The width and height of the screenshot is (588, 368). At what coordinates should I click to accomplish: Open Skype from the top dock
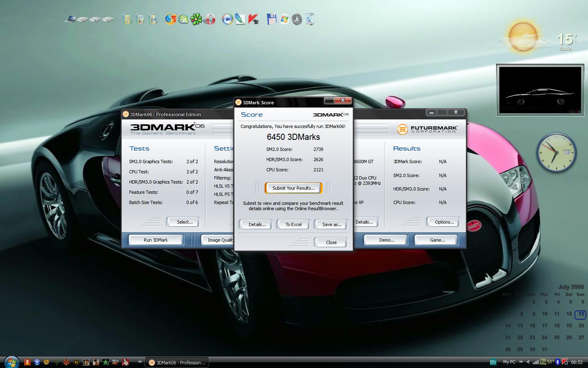183,19
